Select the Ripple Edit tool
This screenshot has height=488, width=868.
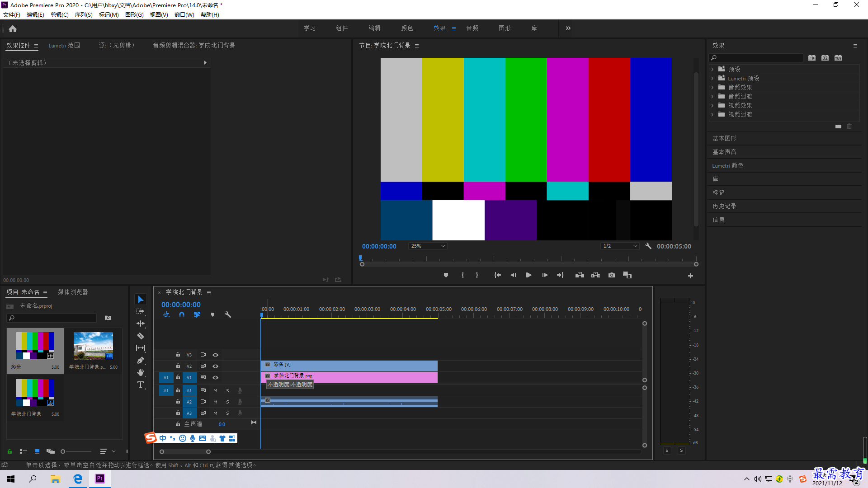click(x=141, y=324)
